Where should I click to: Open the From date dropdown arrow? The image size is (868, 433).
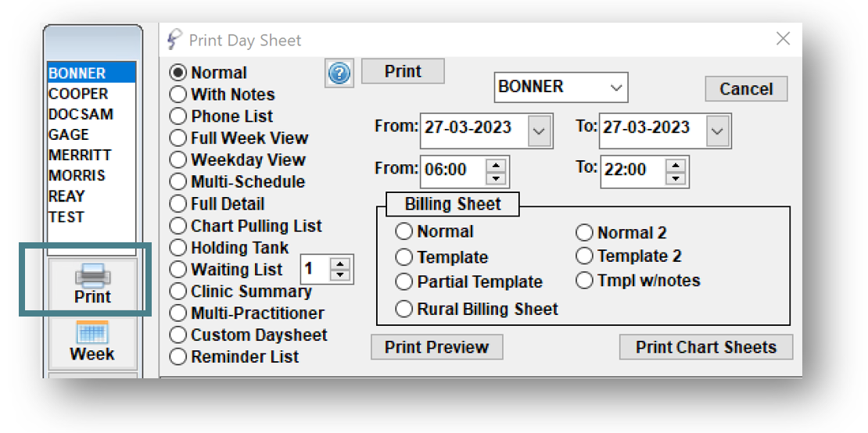539,131
